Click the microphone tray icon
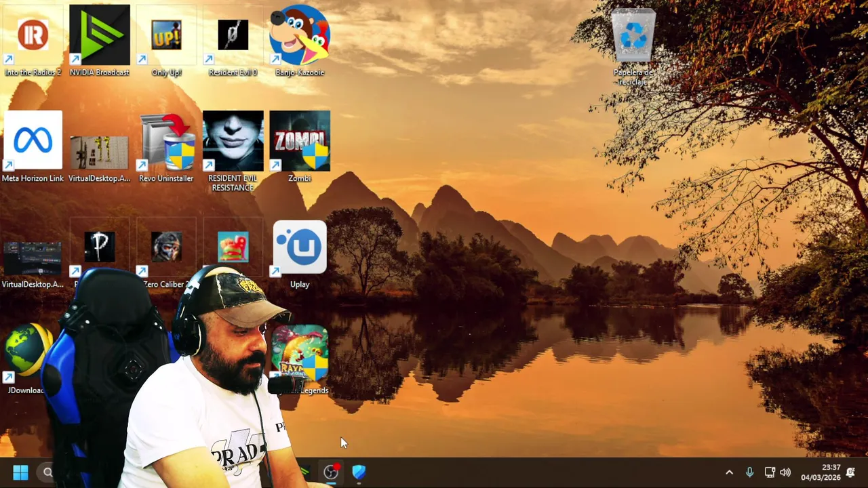 749,472
